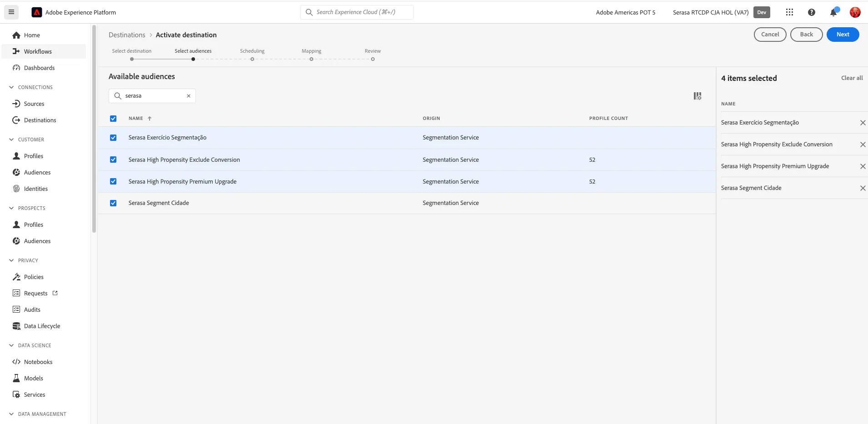Open the column settings icon
This screenshot has height=424, width=868.
pos(697,96)
